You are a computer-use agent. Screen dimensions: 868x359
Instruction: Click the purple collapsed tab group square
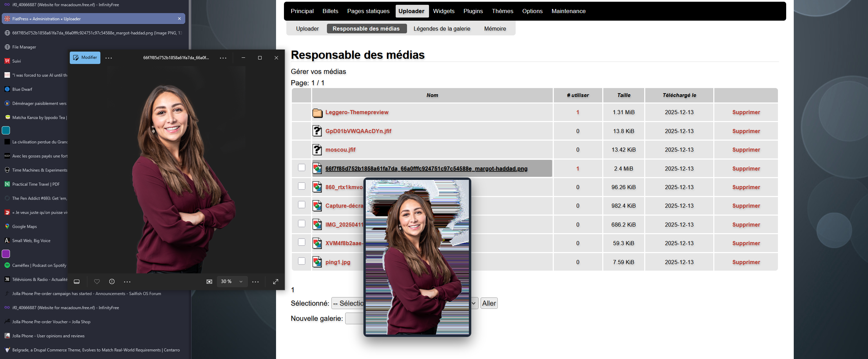6,254
